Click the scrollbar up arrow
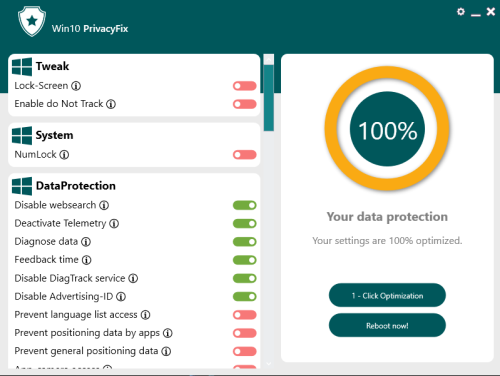 [269, 59]
